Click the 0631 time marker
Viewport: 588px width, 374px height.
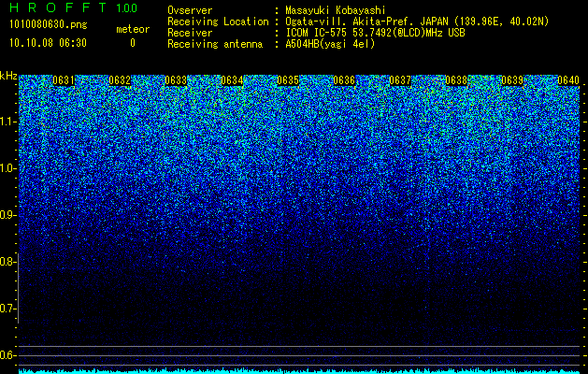pyautogui.click(x=64, y=80)
